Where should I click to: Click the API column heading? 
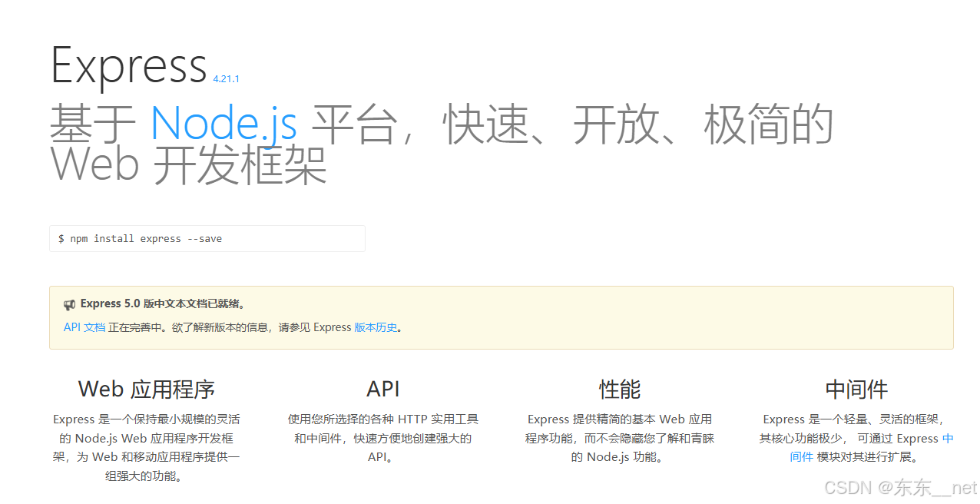tap(383, 390)
